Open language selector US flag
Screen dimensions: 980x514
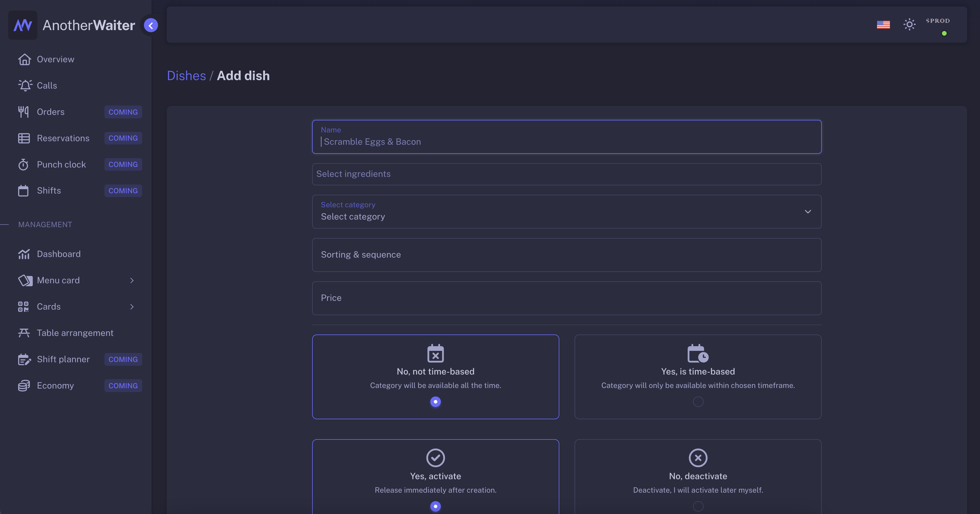[x=883, y=25]
